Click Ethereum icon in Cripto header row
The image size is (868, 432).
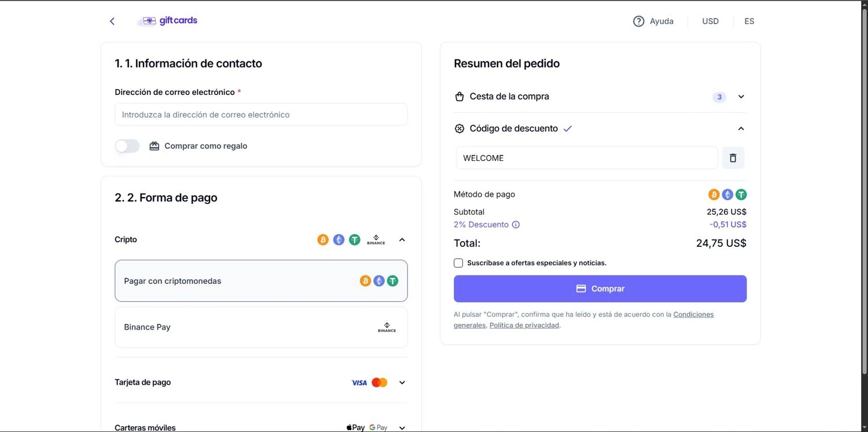[x=339, y=239]
